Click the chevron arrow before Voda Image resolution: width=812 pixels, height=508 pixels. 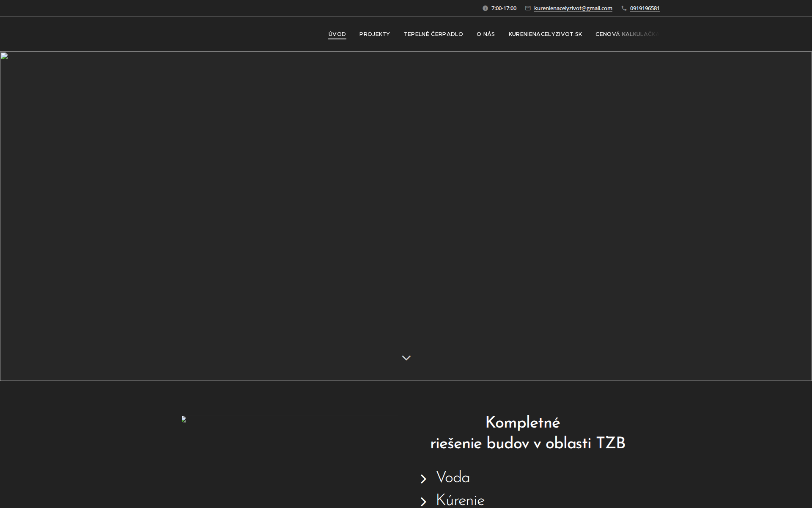click(423, 478)
